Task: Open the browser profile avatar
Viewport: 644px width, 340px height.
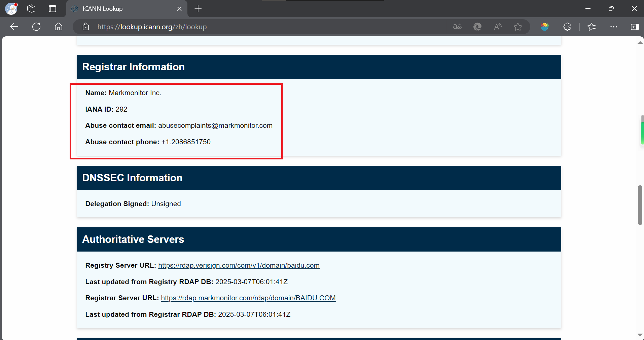Action: 11,9
